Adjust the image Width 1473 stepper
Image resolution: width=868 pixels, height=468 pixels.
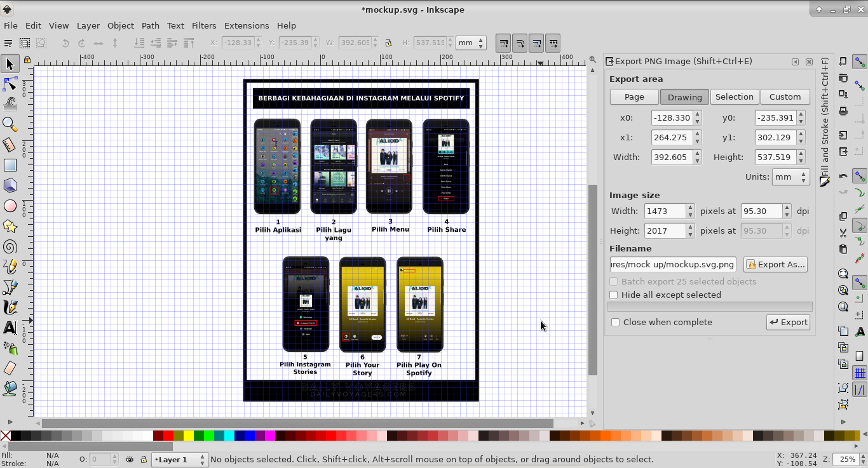(690, 211)
